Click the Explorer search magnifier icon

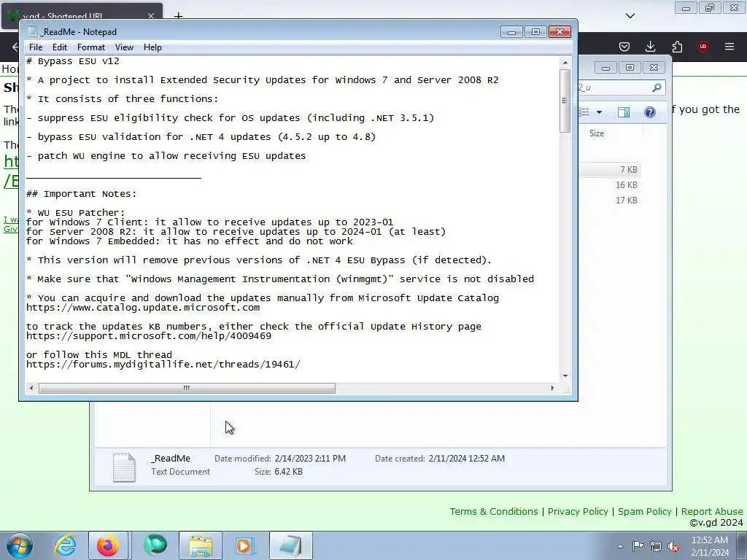(x=657, y=87)
